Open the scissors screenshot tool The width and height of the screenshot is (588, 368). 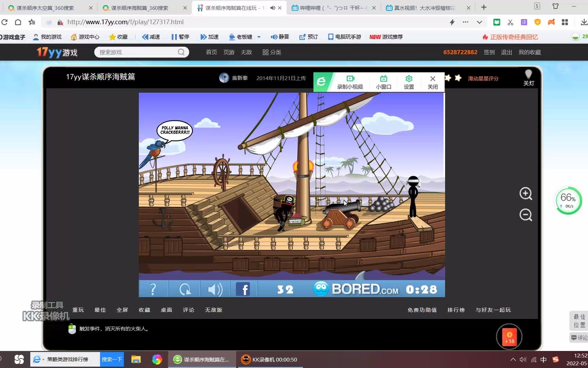point(510,22)
